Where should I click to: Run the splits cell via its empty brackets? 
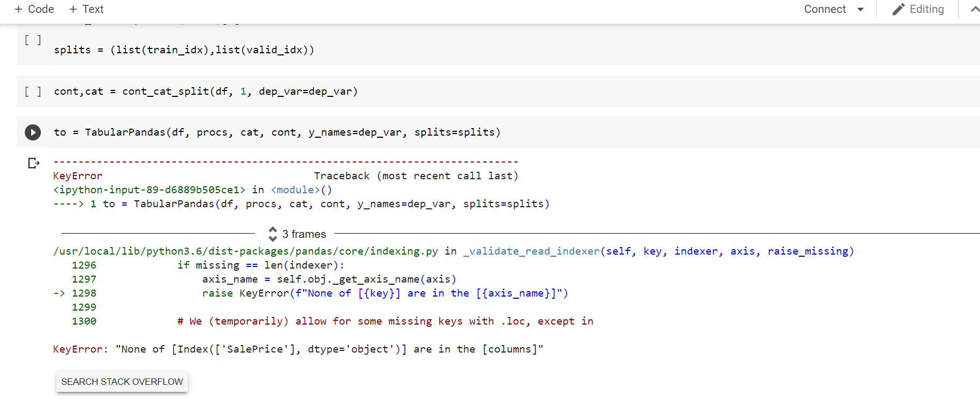click(x=33, y=40)
